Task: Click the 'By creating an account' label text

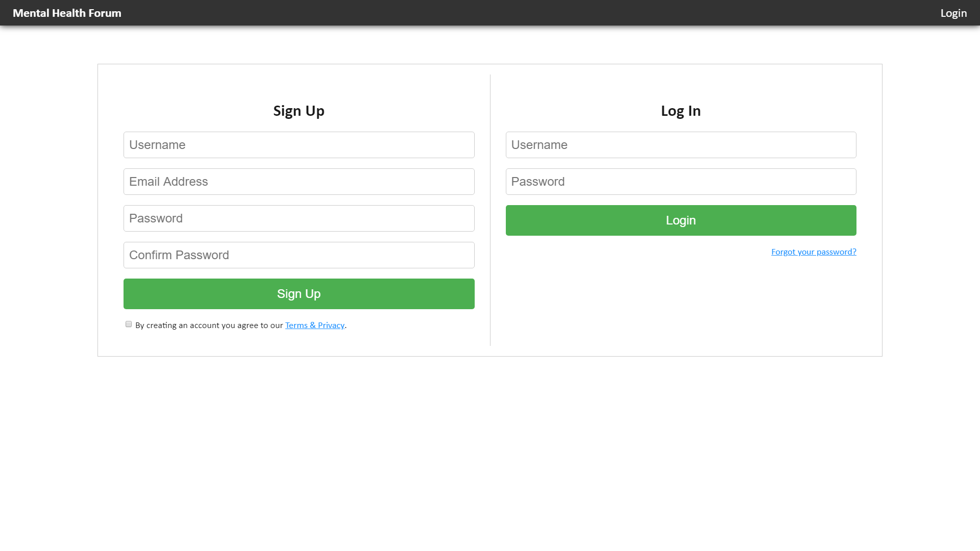Action: [x=209, y=325]
